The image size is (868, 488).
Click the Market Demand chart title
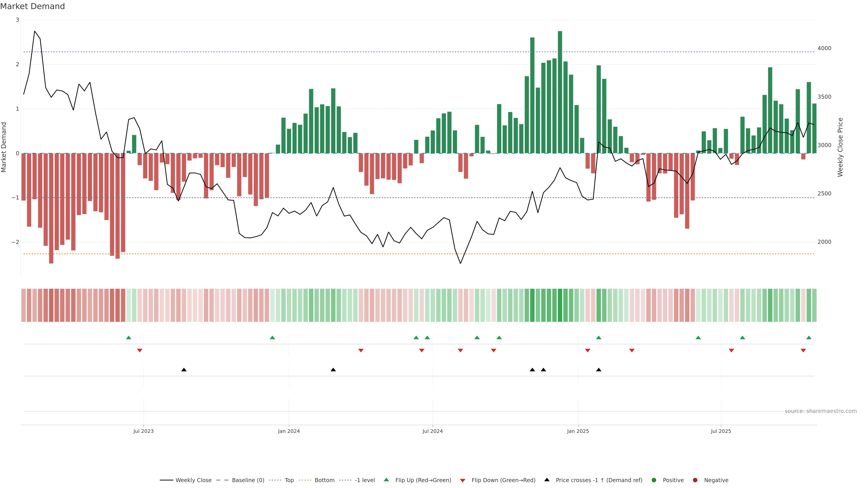click(x=32, y=6)
